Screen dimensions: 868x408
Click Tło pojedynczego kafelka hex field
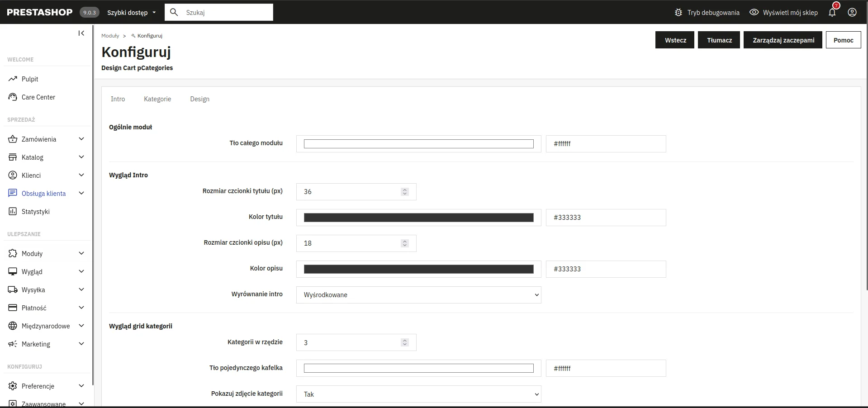pyautogui.click(x=606, y=368)
